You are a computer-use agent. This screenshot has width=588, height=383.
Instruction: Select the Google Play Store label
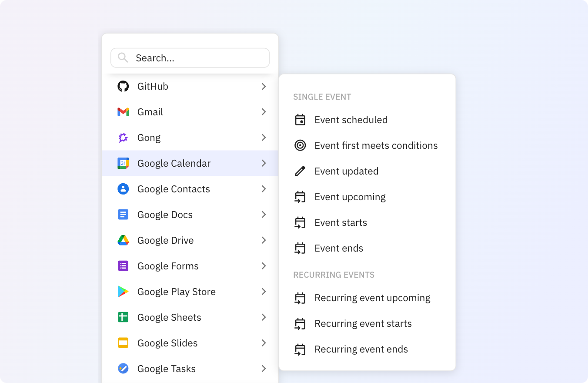[177, 292]
